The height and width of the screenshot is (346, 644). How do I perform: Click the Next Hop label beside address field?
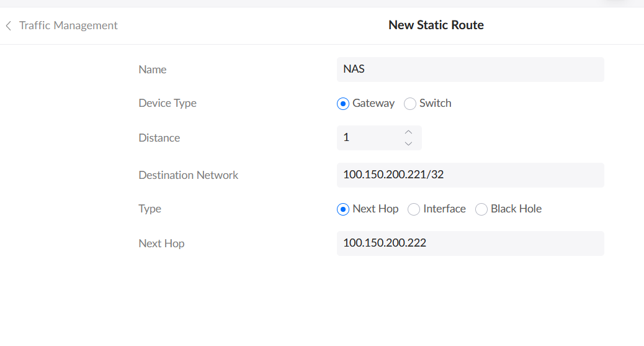click(161, 244)
